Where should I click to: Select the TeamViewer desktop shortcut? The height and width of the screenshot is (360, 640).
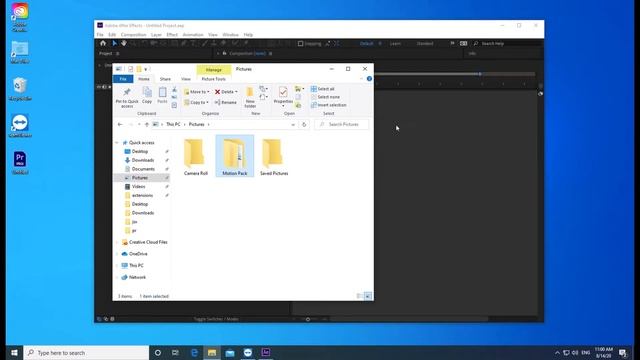click(20, 126)
